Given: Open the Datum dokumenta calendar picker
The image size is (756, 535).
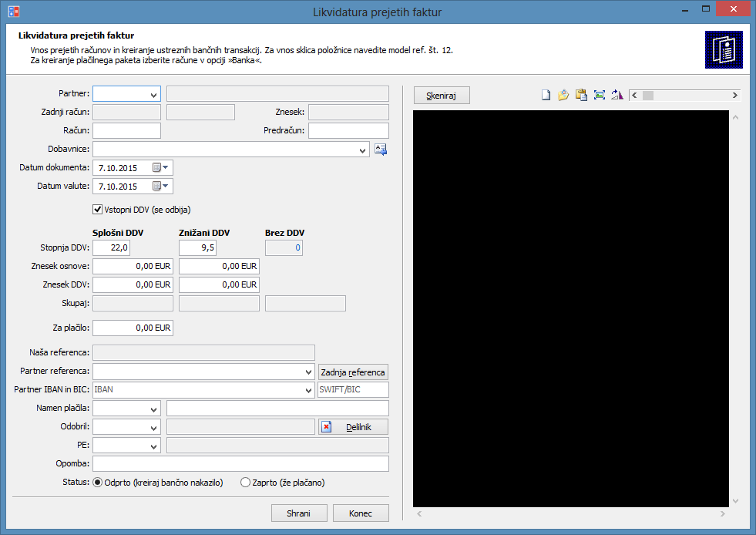Looking at the screenshot, I should pyautogui.click(x=161, y=167).
